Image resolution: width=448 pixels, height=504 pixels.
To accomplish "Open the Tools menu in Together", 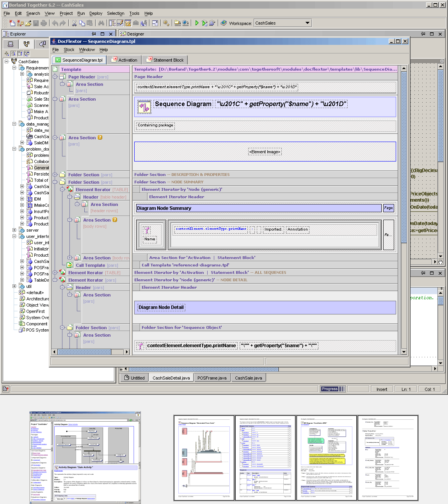I will coord(134,13).
